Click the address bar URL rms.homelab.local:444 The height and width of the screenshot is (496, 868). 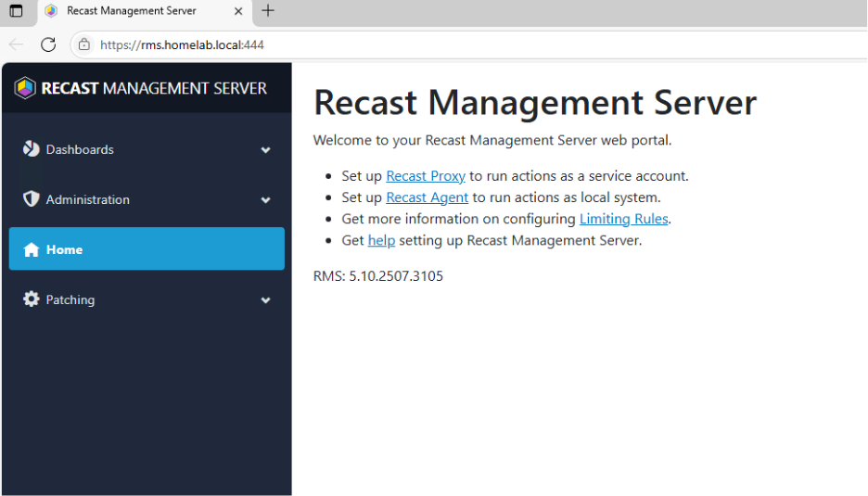(182, 45)
